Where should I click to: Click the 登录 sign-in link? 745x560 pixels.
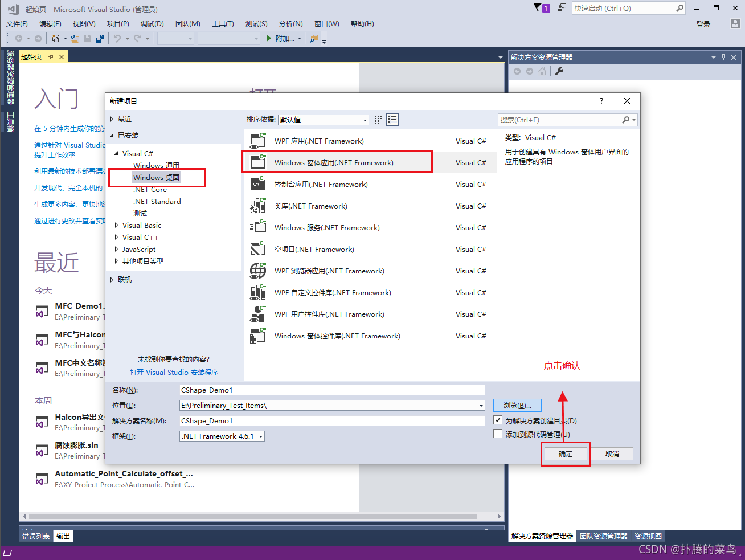pyautogui.click(x=703, y=24)
